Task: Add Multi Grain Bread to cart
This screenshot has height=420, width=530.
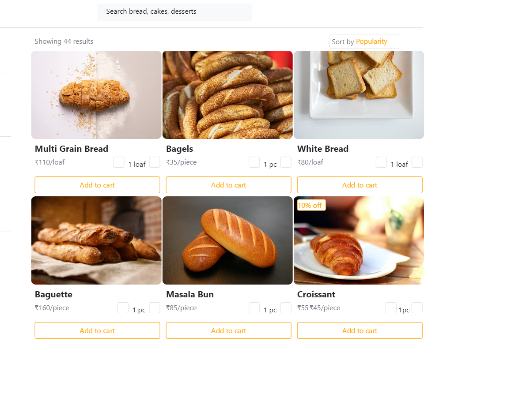Action: click(97, 185)
